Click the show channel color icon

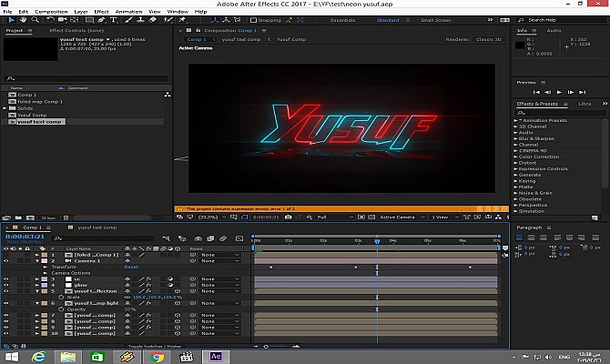tap(310, 217)
